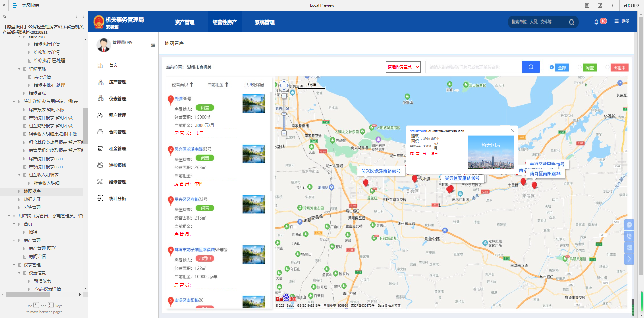
Task: Click the floating chat bubble icon
Action: pos(629,225)
